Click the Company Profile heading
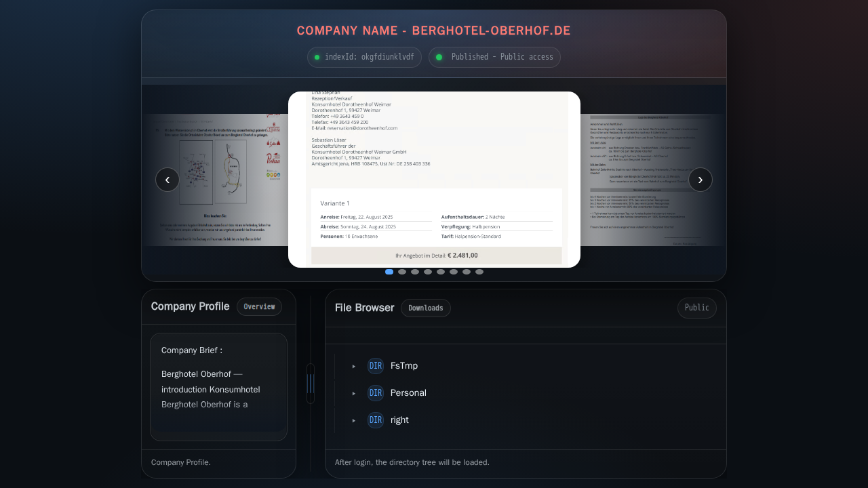Screen dimensions: 868x488 tap(191, 306)
